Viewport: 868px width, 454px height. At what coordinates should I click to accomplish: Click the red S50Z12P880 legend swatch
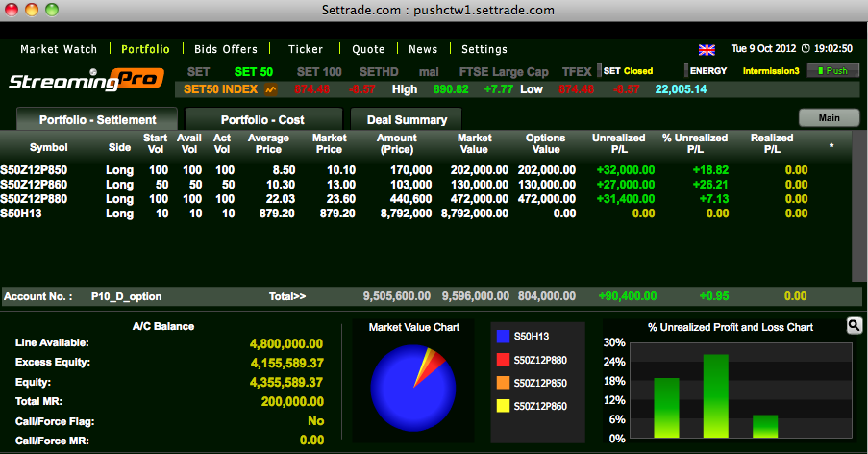click(503, 360)
